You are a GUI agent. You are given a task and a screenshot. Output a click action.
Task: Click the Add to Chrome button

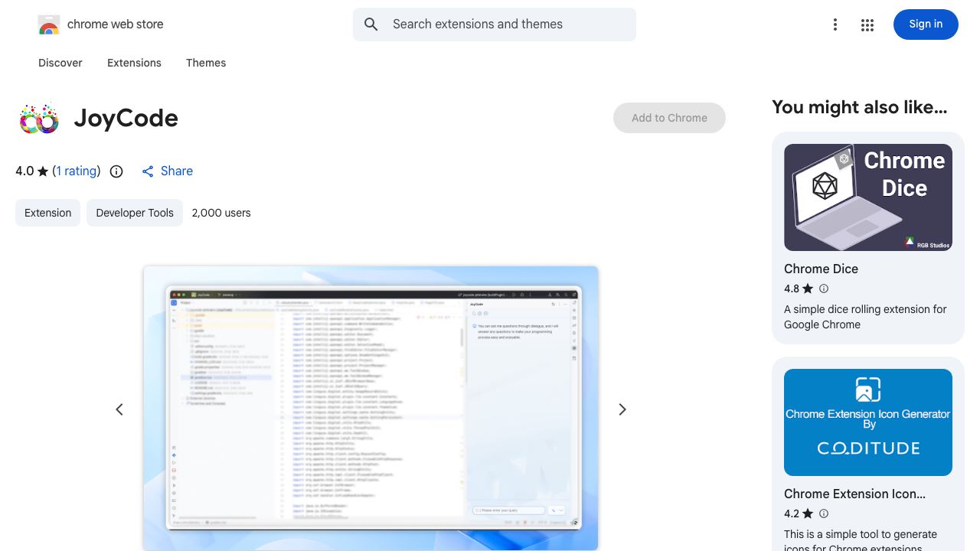(669, 118)
